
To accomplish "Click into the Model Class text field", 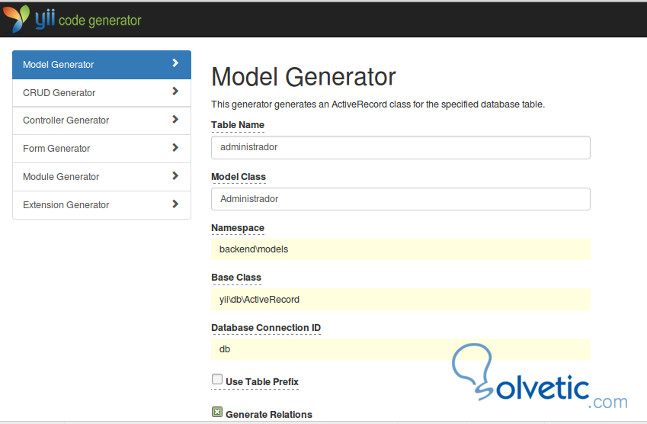I will (x=400, y=199).
